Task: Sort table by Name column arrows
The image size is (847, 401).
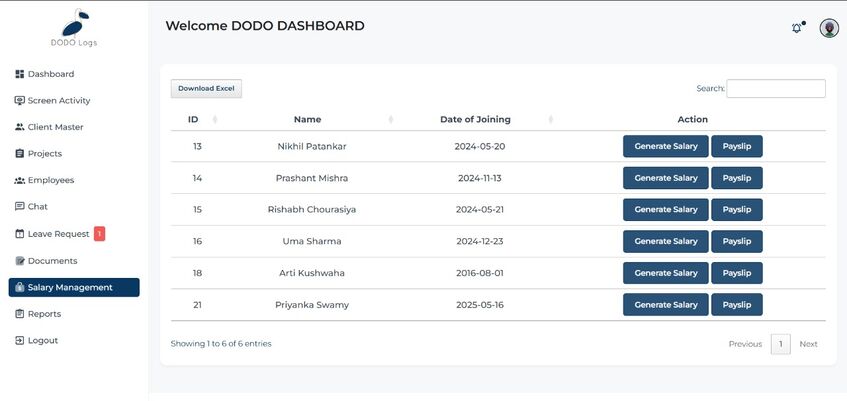Action: (390, 120)
